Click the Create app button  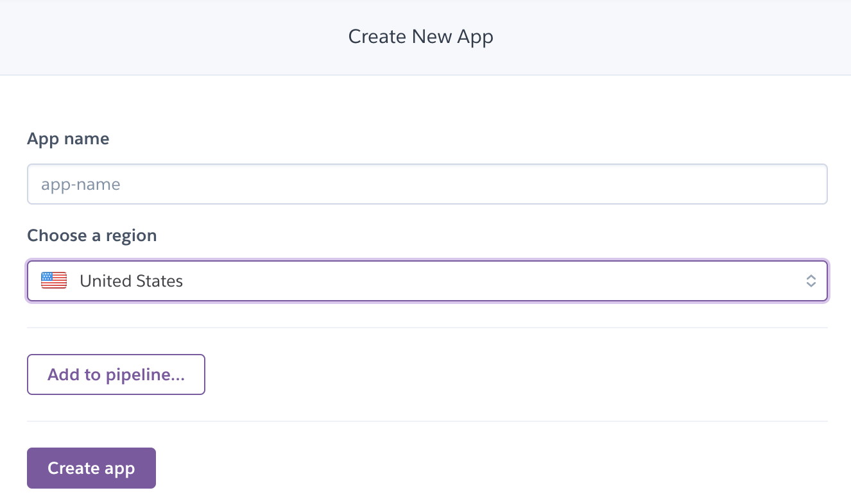[91, 468]
